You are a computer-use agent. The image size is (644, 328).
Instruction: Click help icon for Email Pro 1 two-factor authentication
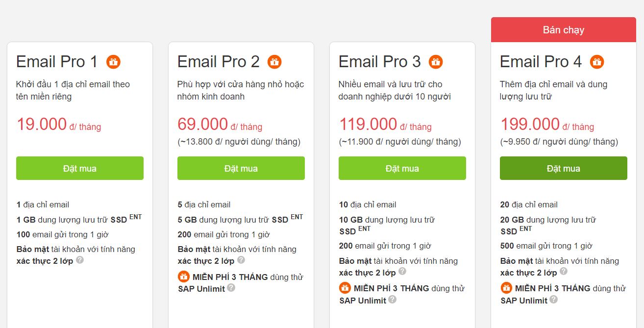tap(80, 260)
